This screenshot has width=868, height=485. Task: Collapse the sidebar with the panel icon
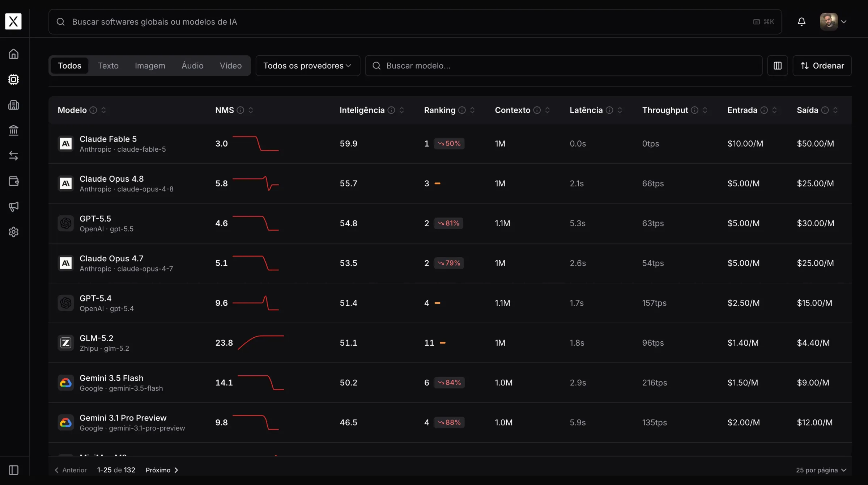pos(13,470)
